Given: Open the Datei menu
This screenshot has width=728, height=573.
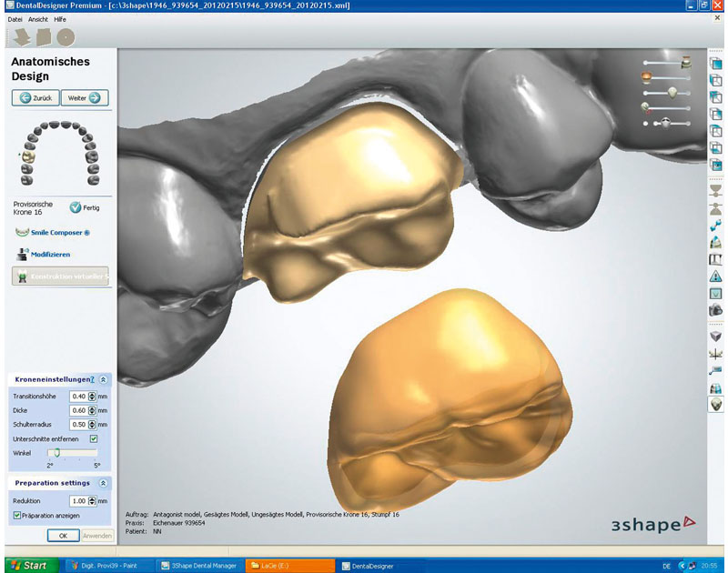Looking at the screenshot, I should pos(15,19).
